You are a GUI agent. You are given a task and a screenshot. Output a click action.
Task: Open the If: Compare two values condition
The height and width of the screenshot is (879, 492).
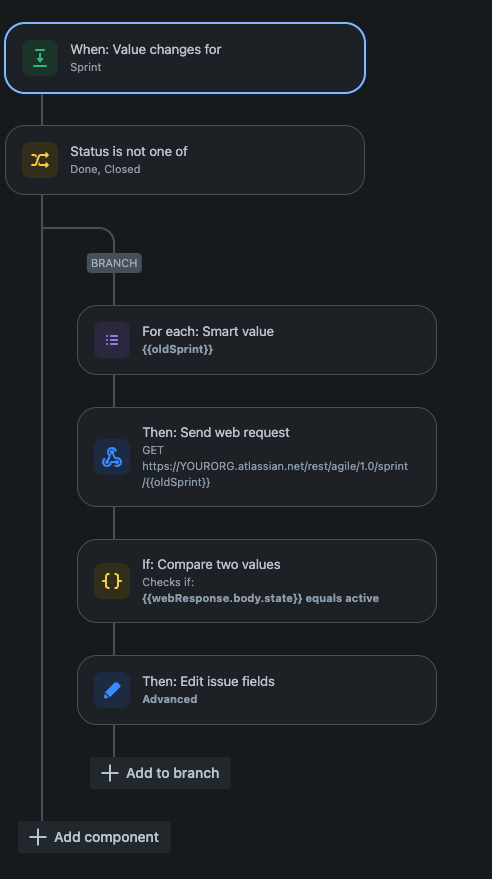[x=257, y=581]
